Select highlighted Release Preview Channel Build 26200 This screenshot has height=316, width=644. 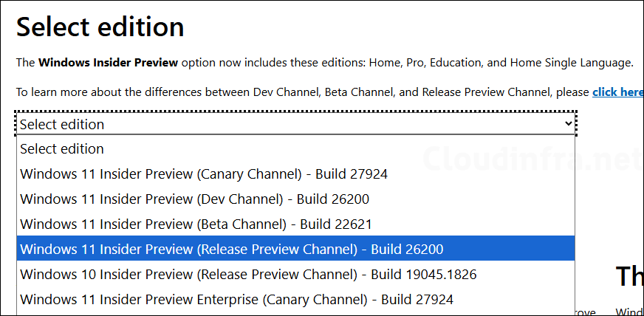232,250
